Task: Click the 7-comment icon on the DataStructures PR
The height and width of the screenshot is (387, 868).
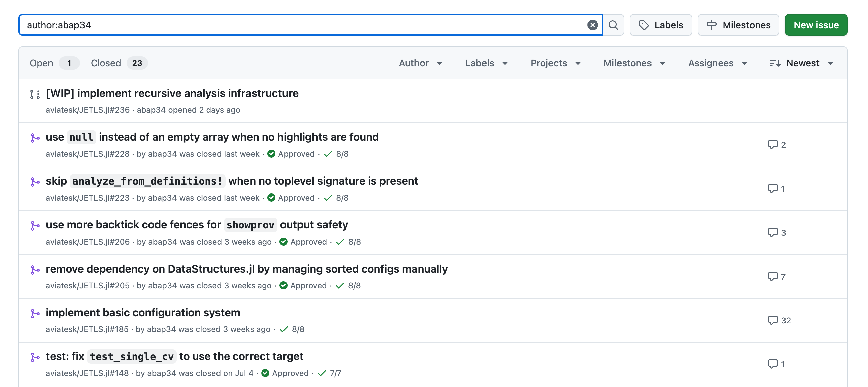Action: [772, 277]
